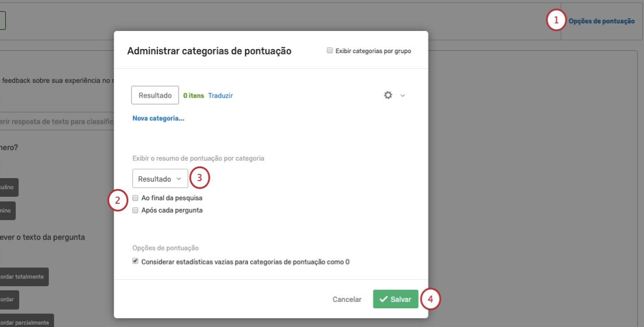Cancel the scoring categories dialog
The height and width of the screenshot is (327, 644).
[x=347, y=300]
